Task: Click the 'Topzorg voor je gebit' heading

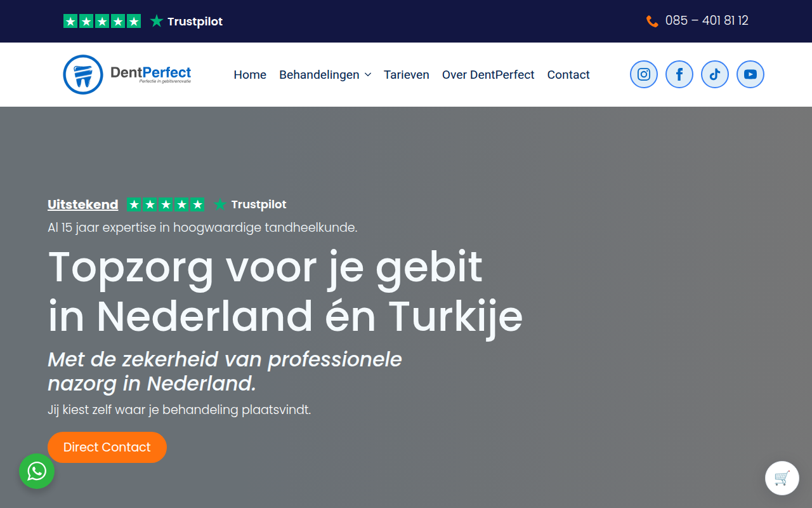Action: (285, 291)
